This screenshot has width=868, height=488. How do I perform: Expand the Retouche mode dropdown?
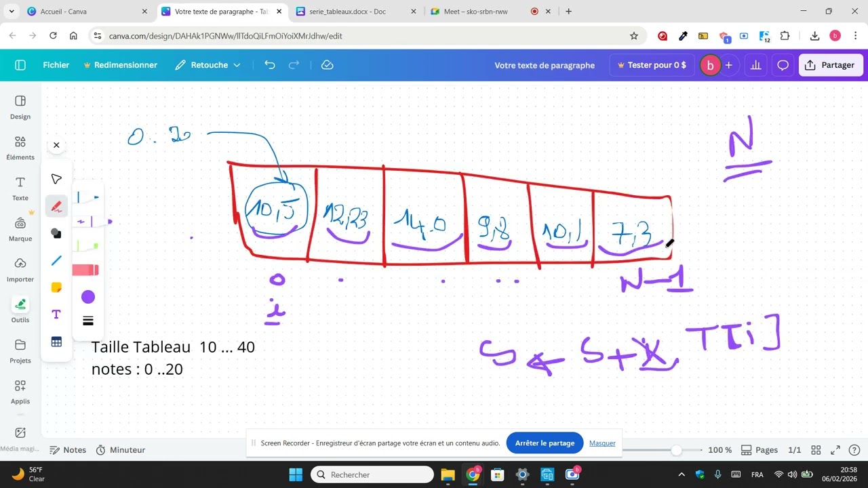click(x=208, y=65)
